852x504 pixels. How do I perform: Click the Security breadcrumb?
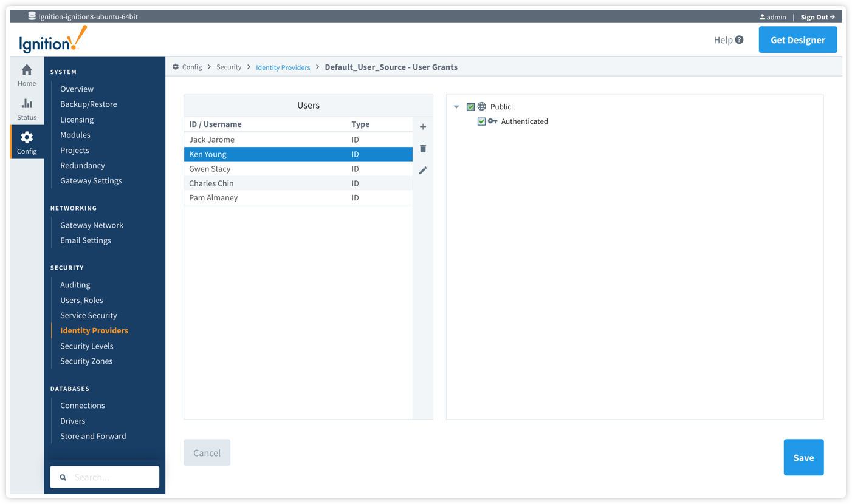click(229, 67)
